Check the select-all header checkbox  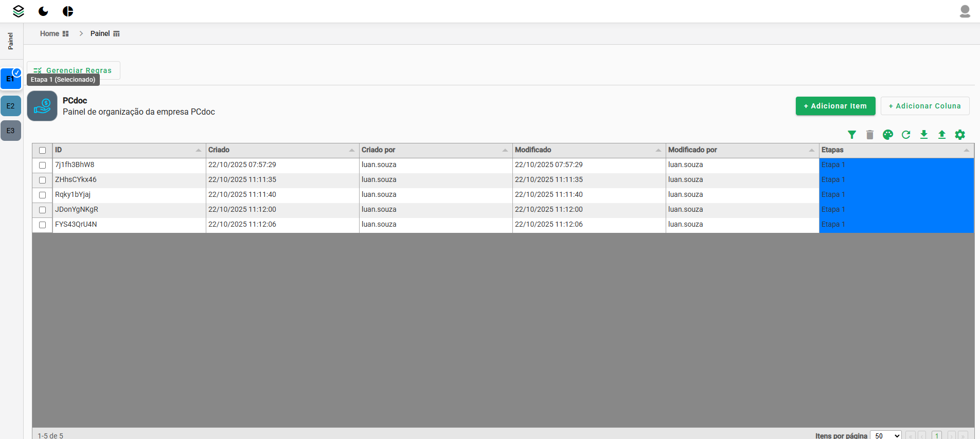(x=43, y=151)
